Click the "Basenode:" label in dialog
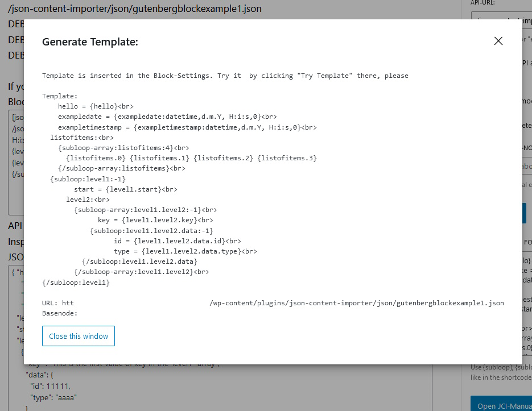This screenshot has width=532, height=411. point(60,313)
